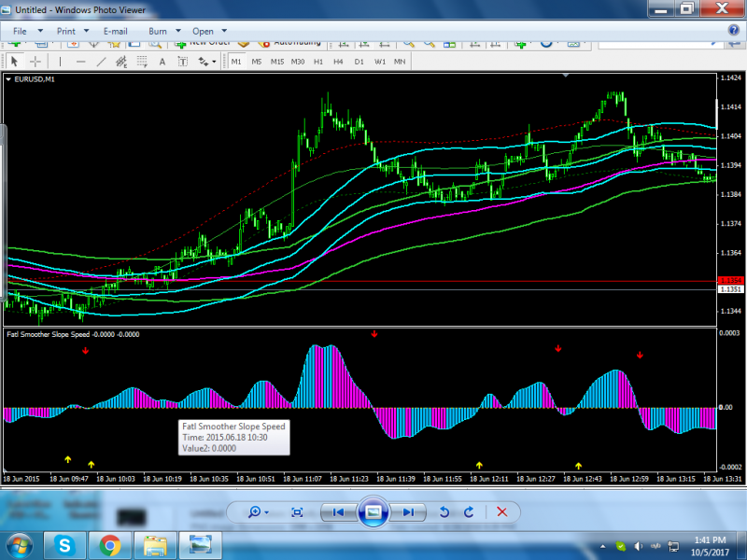The height and width of the screenshot is (560, 747).
Task: Go to the previous photo
Action: [339, 511]
